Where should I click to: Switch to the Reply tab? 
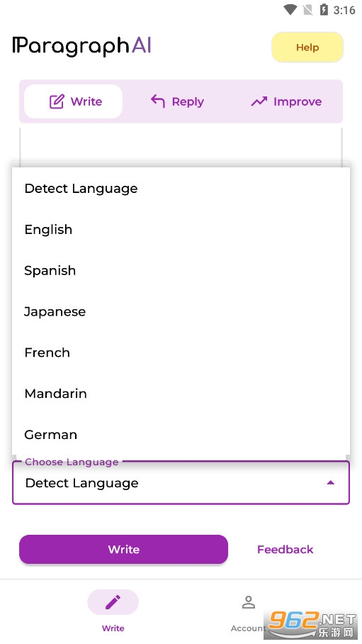coord(177,101)
